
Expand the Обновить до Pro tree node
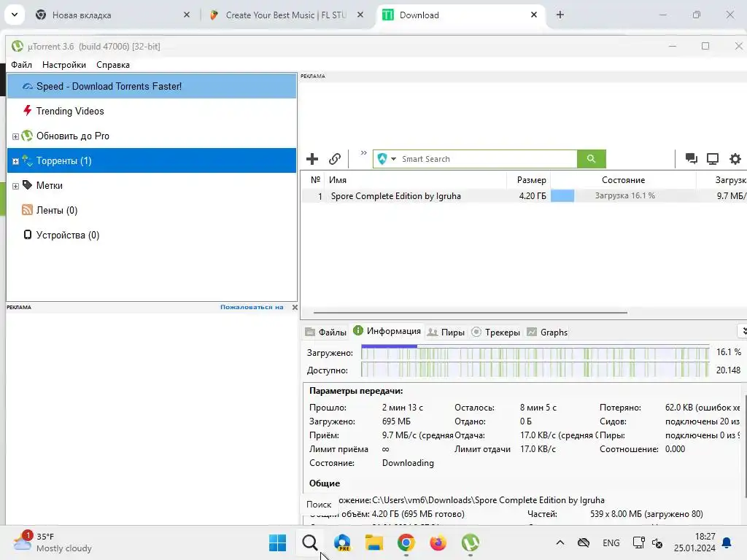[x=15, y=136]
